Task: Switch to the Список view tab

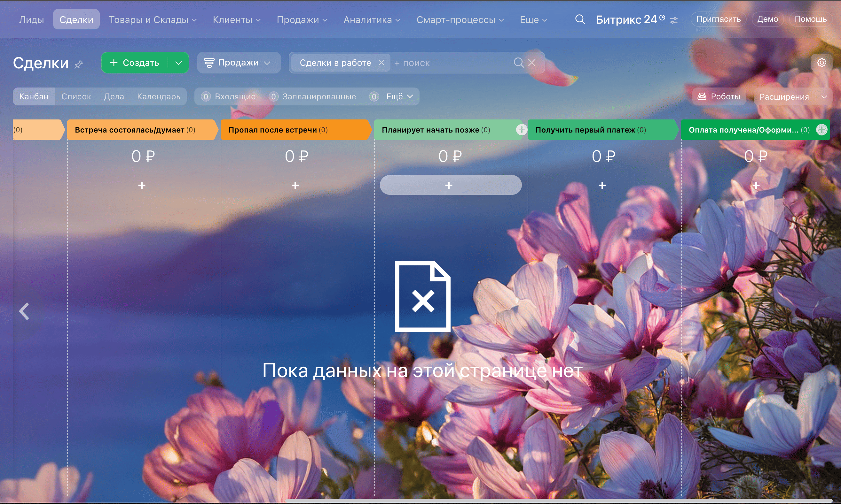Action: pos(76,96)
